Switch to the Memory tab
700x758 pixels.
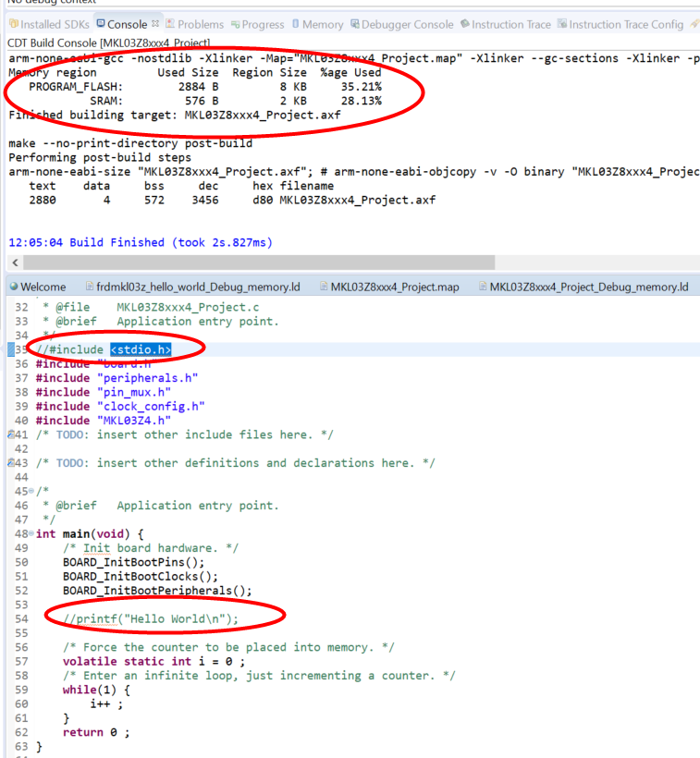pos(317,24)
